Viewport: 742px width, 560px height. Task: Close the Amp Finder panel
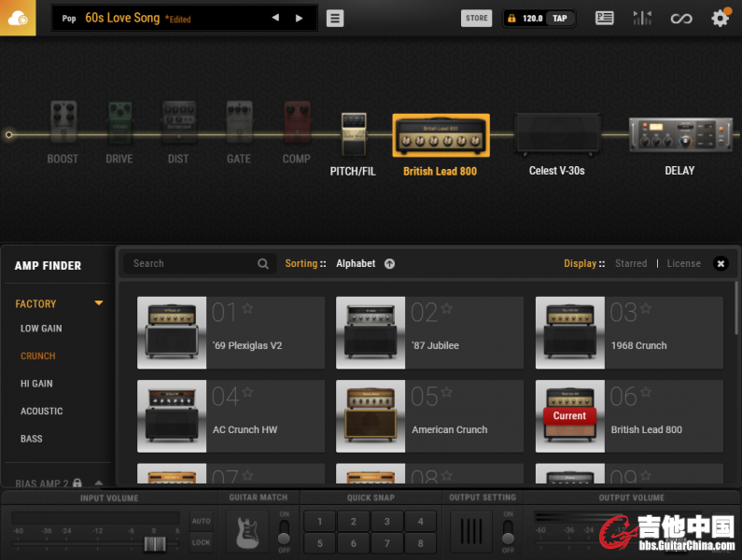[721, 264]
